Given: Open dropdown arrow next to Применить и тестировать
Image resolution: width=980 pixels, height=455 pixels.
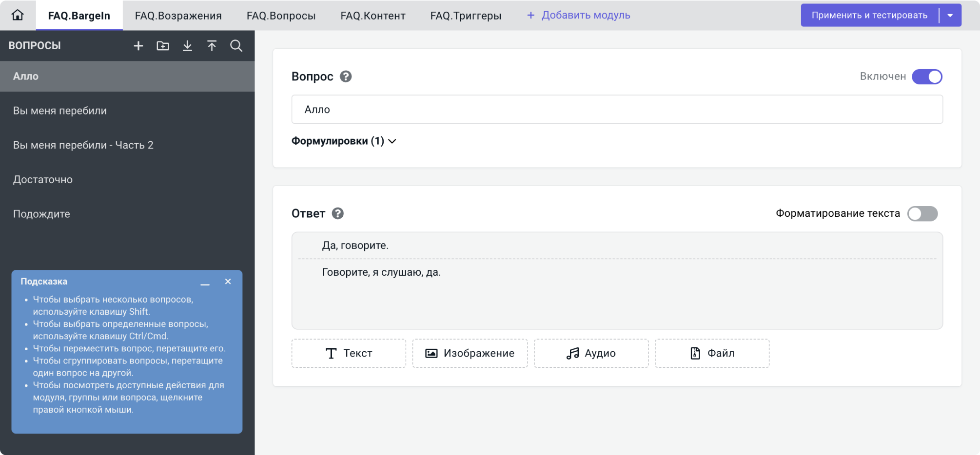Looking at the screenshot, I should click(x=950, y=15).
